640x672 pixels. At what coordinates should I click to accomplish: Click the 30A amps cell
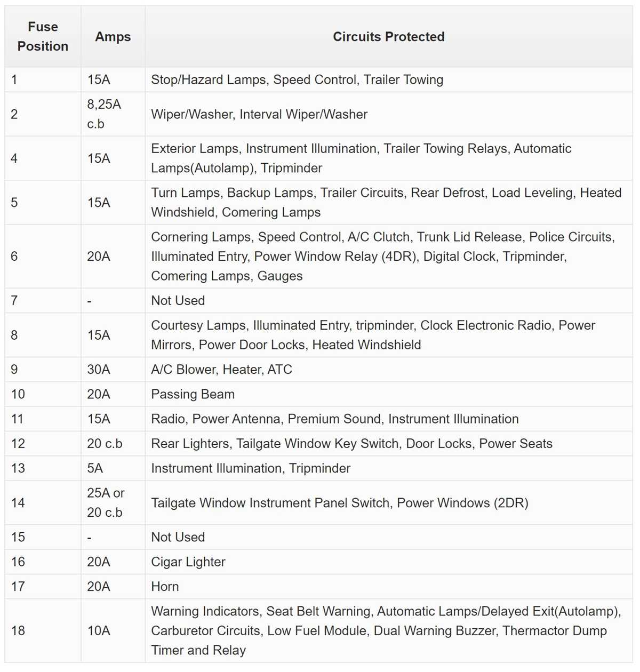(113, 370)
